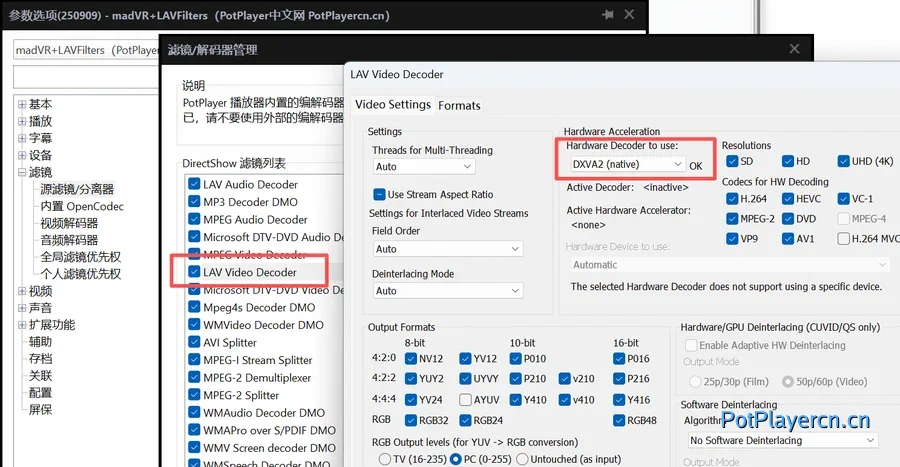900x467 pixels.
Task: Uncheck MP3 Decoder DMO filter
Action: [x=194, y=202]
